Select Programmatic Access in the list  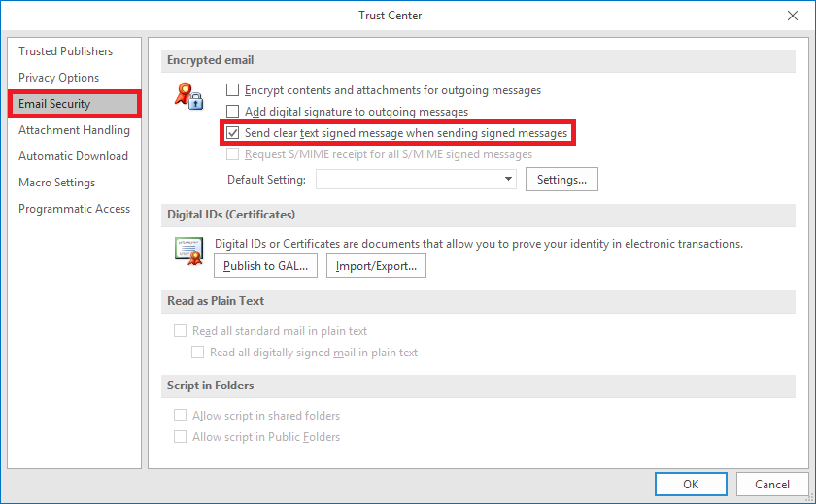coord(74,209)
